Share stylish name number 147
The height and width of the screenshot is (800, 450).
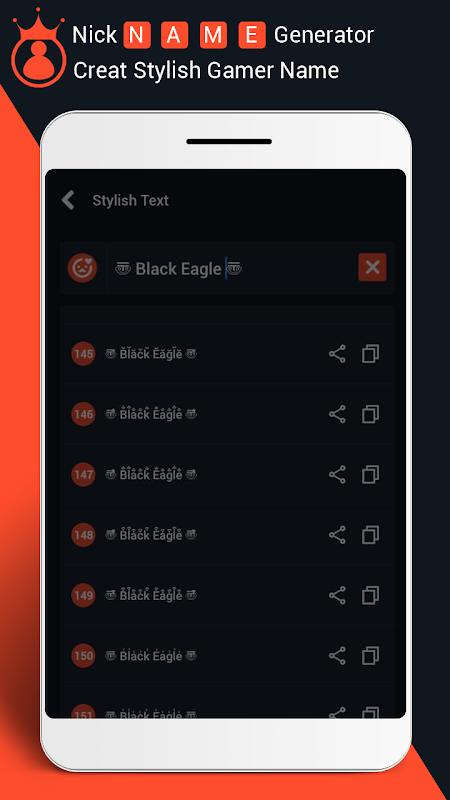[337, 474]
